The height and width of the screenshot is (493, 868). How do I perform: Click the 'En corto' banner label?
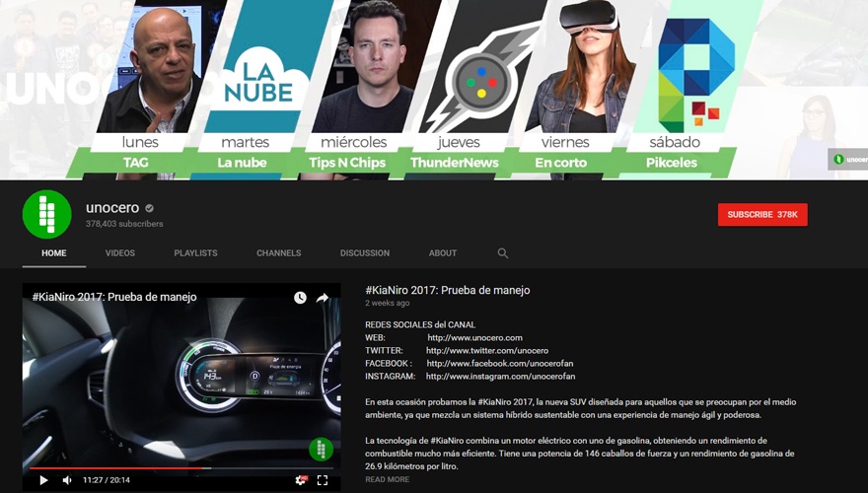tap(560, 163)
